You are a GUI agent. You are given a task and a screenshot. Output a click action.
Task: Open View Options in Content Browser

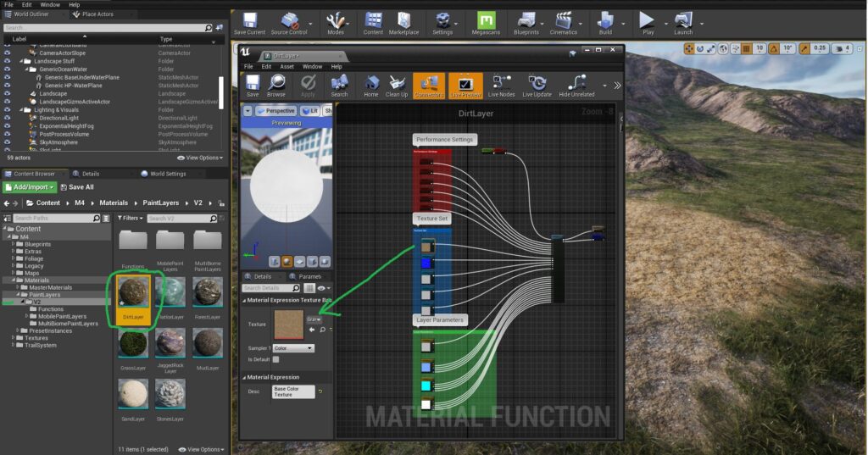point(202,449)
